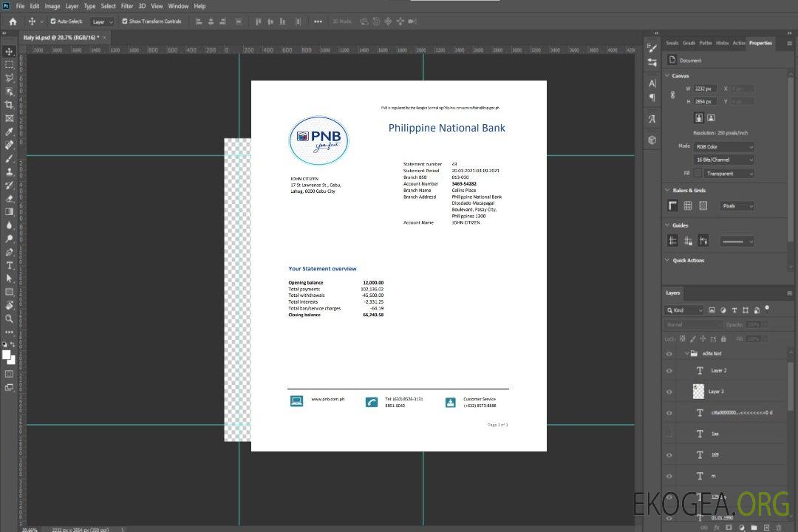Open the layer filter Kind dropdown
Viewport: 798px width, 532px height.
(683, 310)
